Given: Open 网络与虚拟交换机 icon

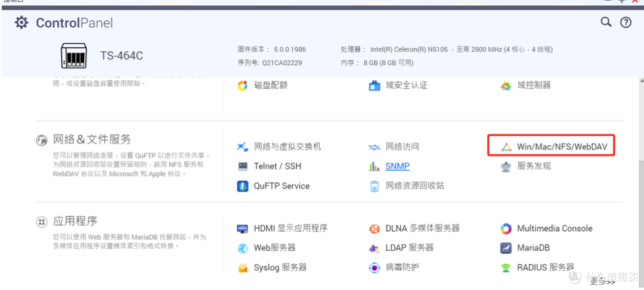Looking at the screenshot, I should coord(243,147).
